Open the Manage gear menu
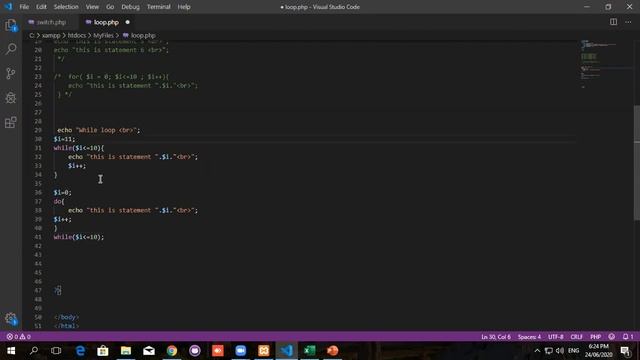640x360 pixels. click(11, 319)
